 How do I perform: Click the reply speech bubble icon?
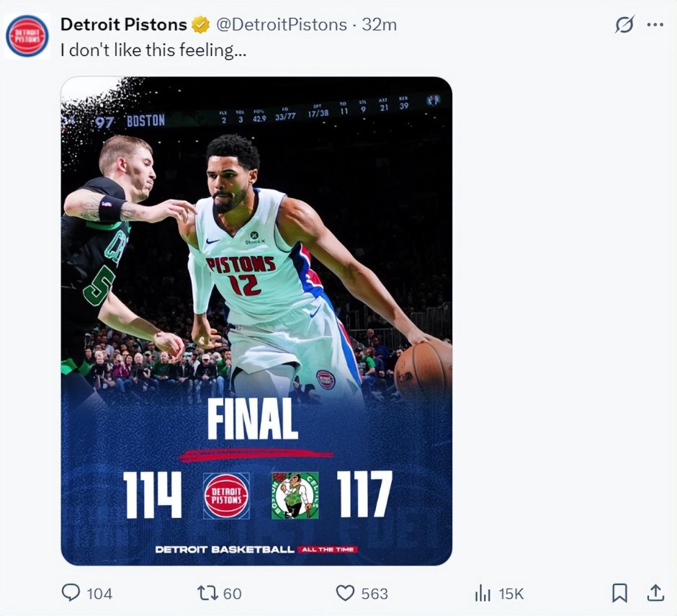pos(71,593)
